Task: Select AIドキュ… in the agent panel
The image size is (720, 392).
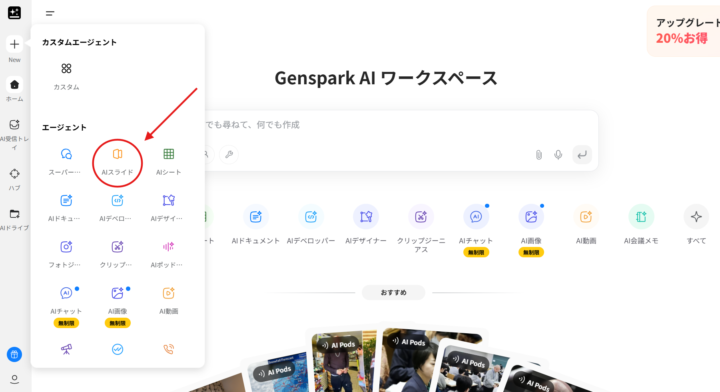Action: [x=65, y=208]
